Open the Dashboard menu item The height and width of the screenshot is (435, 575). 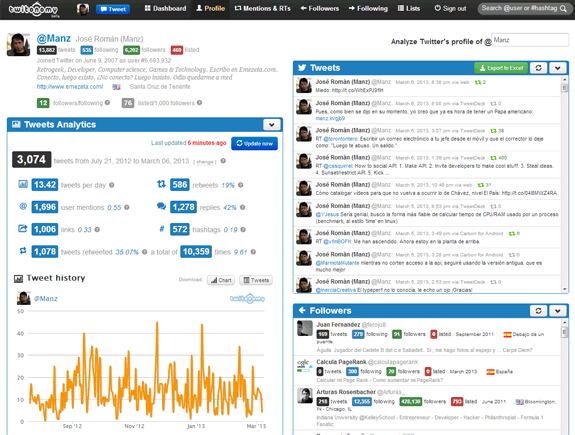tap(165, 8)
